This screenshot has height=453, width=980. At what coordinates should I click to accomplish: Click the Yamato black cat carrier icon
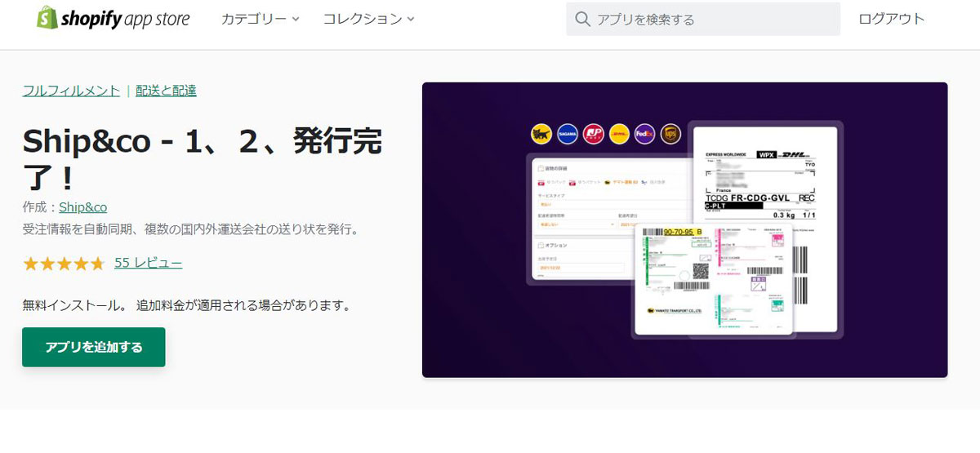coord(541,134)
